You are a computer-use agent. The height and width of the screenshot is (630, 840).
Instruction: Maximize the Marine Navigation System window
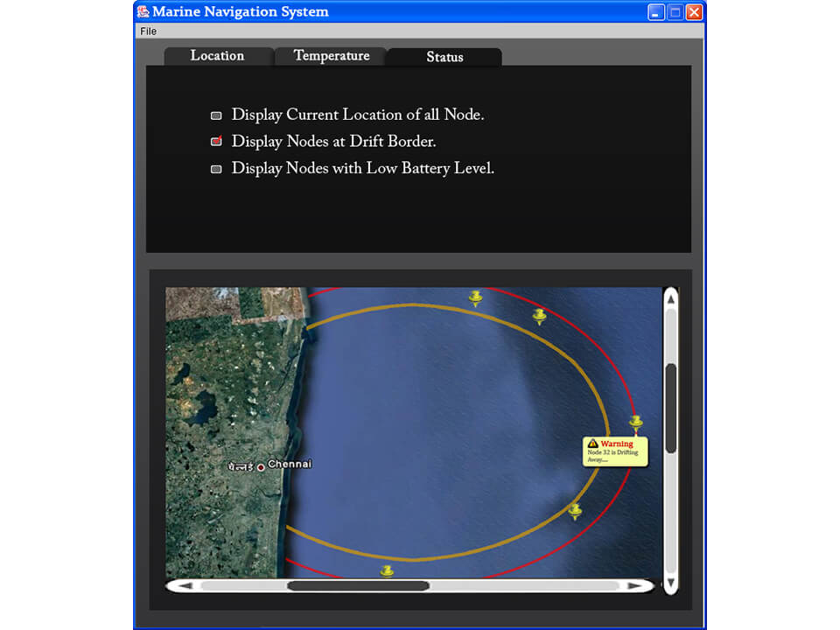(675, 11)
